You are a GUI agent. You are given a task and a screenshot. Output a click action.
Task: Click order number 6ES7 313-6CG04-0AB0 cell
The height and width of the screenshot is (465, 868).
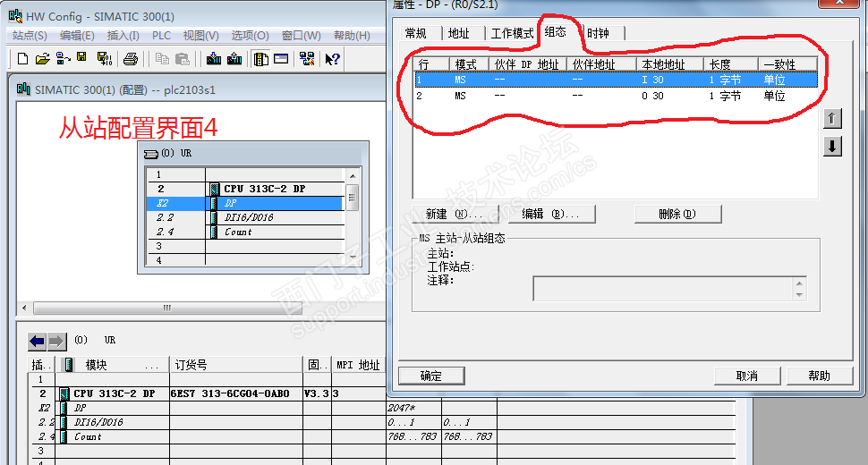(x=236, y=393)
